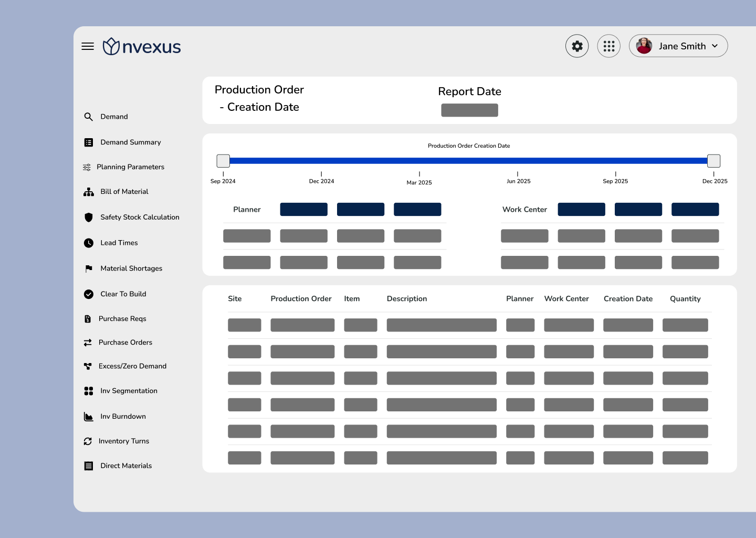Open Inv Segmentation page
The width and height of the screenshot is (756, 538).
129,391
